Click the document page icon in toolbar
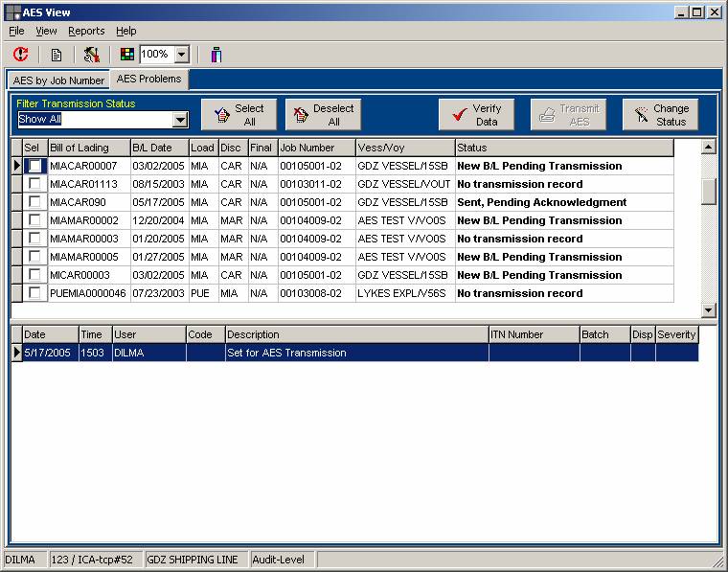The height and width of the screenshot is (572, 728). [57, 55]
